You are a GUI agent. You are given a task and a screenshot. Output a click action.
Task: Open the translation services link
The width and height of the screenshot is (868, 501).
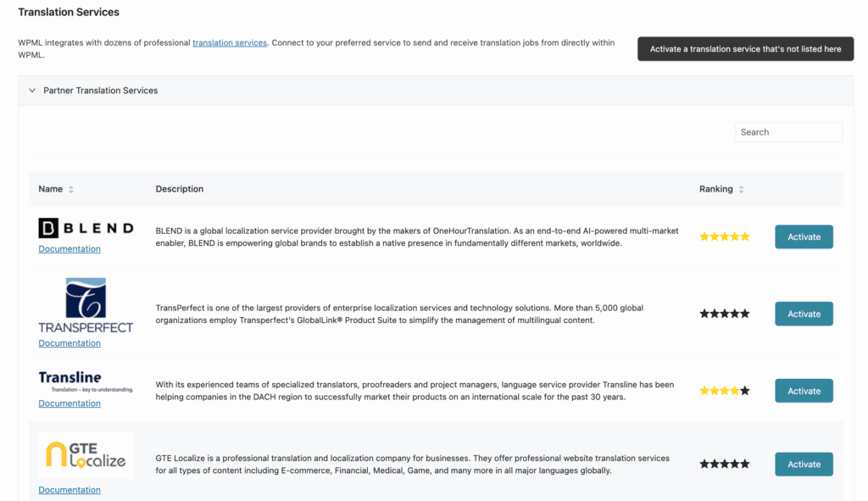click(x=230, y=42)
